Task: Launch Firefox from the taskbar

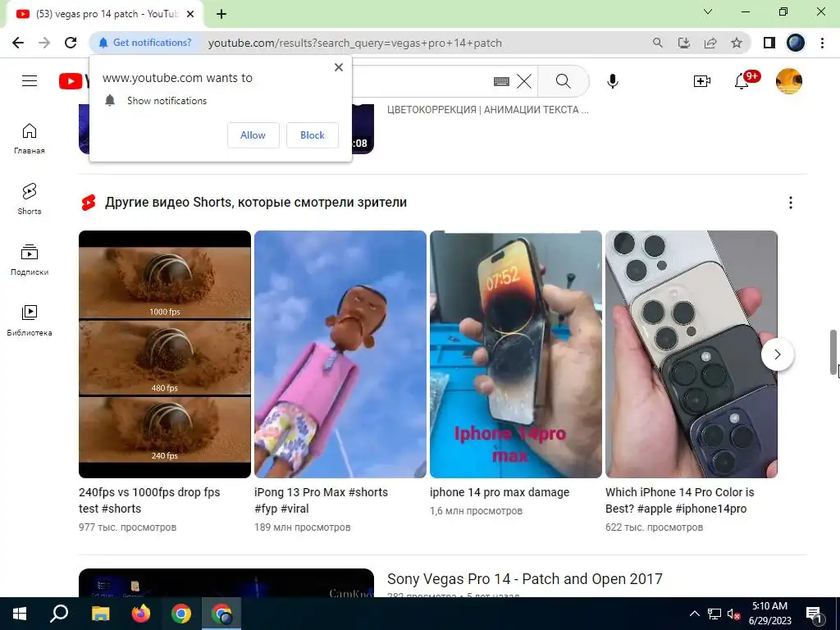Action: [x=141, y=614]
